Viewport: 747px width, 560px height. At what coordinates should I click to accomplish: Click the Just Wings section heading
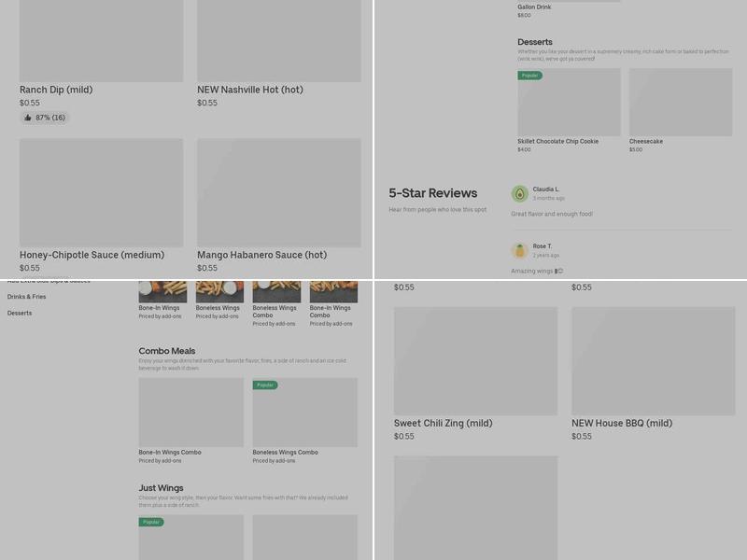click(x=161, y=488)
